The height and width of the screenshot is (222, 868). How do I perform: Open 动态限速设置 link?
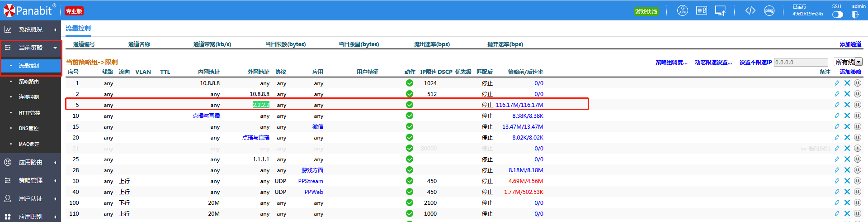713,62
